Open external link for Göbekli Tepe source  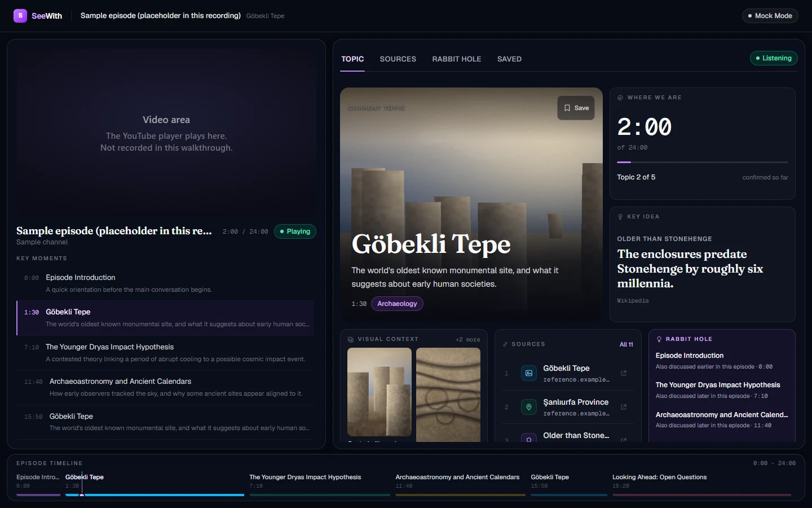(624, 373)
